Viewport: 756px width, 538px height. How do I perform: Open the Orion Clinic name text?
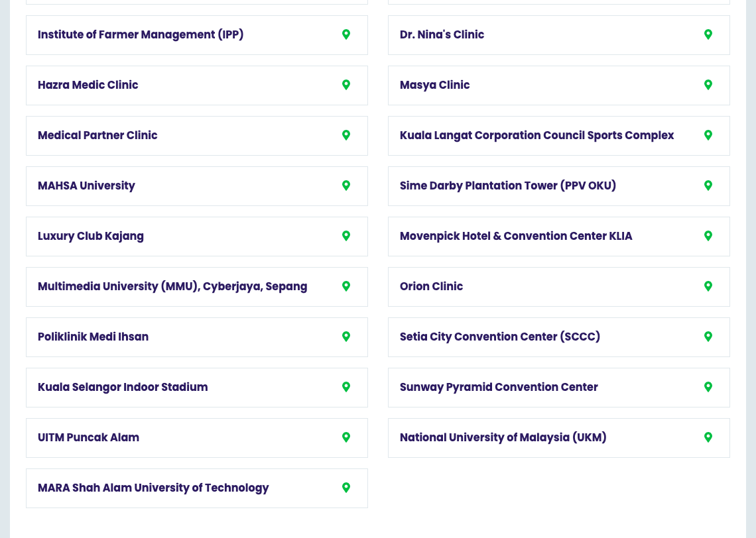(x=431, y=287)
